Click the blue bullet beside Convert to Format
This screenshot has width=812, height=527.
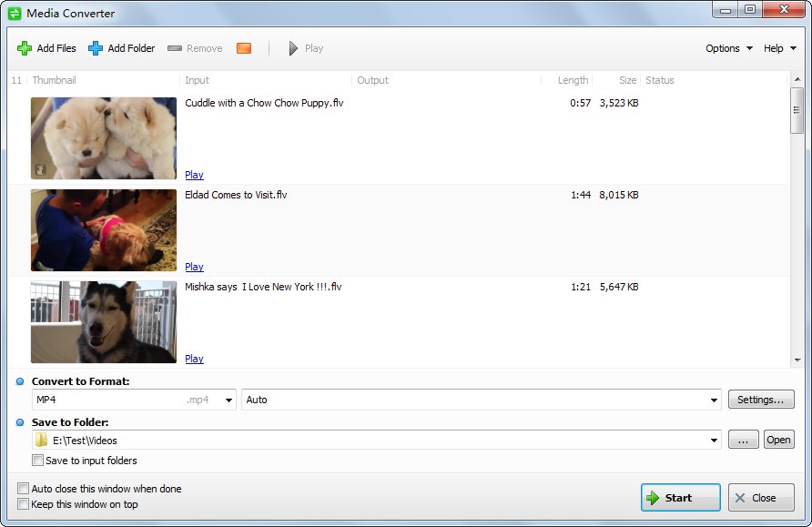[20, 381]
